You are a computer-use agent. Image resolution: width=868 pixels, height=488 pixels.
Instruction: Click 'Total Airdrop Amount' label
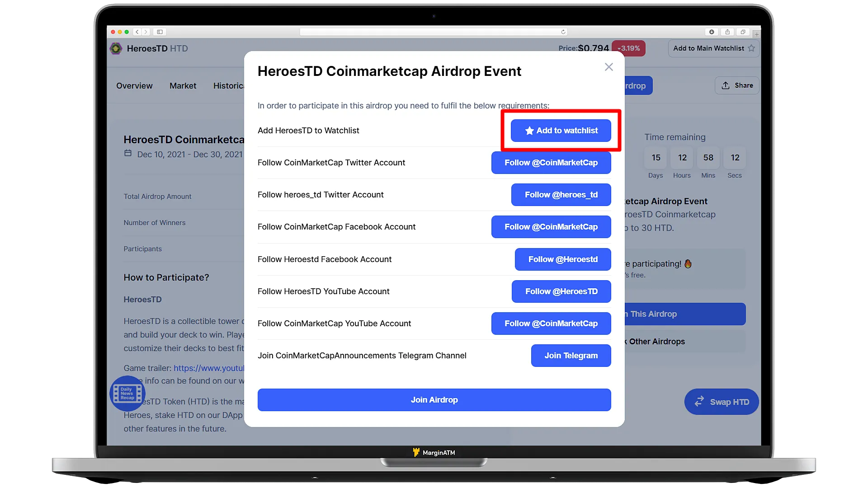click(x=157, y=197)
